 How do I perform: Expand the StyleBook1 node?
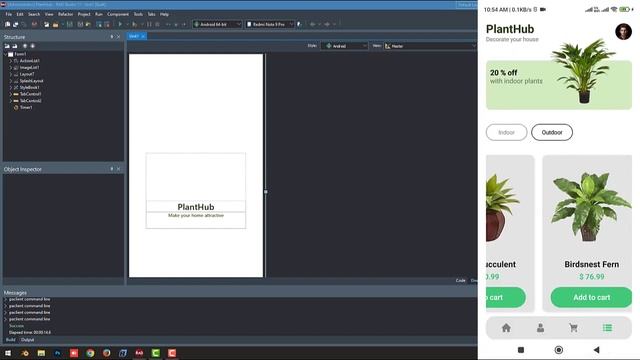(x=11, y=87)
